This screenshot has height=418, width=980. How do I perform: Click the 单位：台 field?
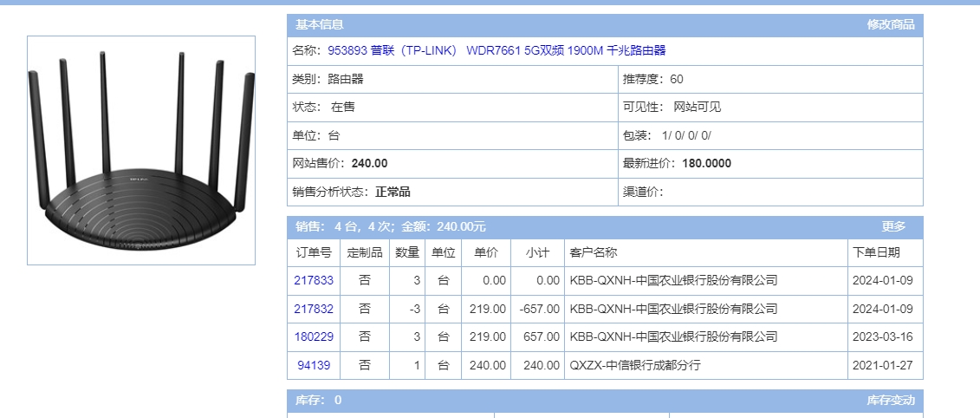pos(452,136)
